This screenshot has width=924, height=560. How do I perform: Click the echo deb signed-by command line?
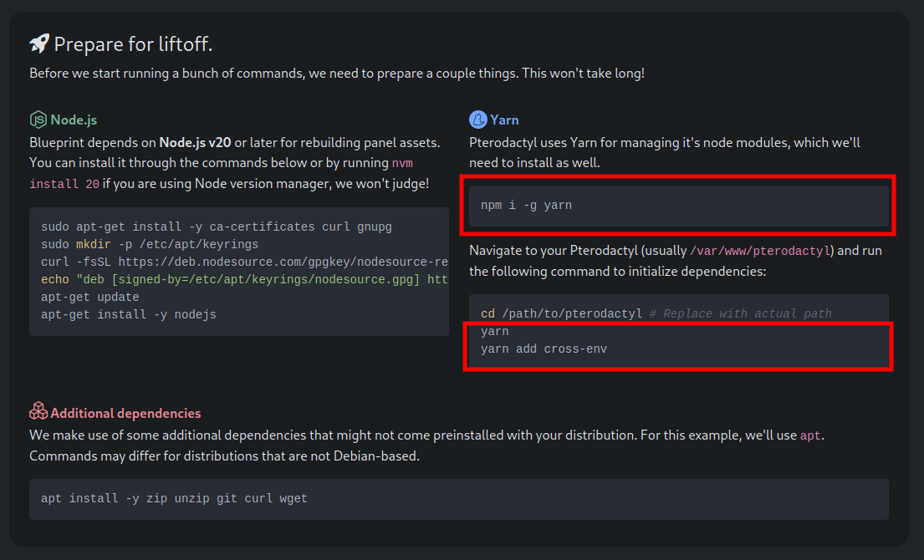pyautogui.click(x=244, y=280)
